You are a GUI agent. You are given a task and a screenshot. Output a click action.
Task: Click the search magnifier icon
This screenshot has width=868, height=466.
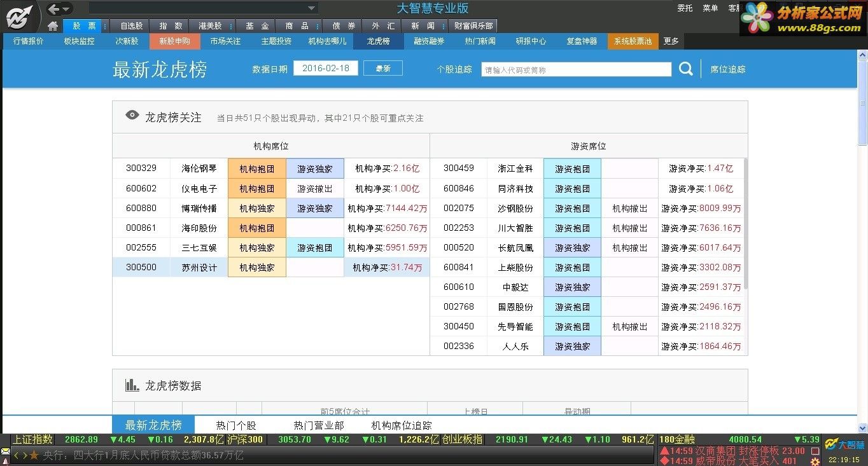685,69
